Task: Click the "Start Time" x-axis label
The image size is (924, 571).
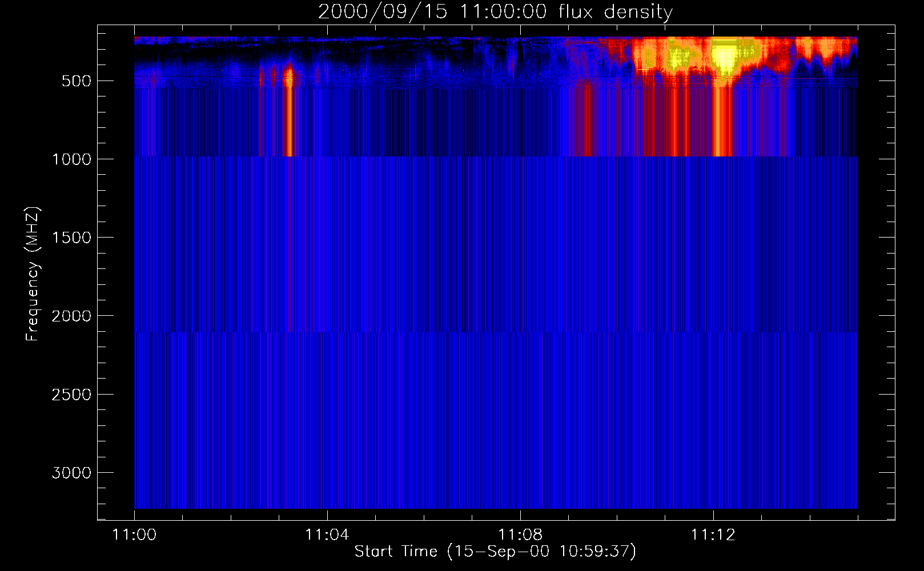Action: (495, 552)
